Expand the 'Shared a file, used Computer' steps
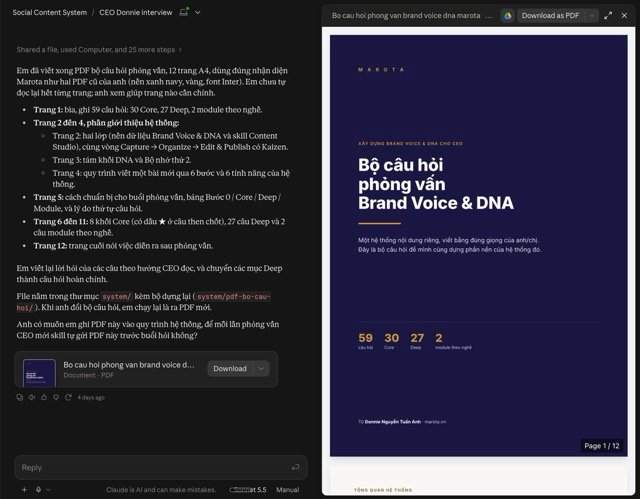Viewport: 640px width, 499px height. tap(99, 50)
